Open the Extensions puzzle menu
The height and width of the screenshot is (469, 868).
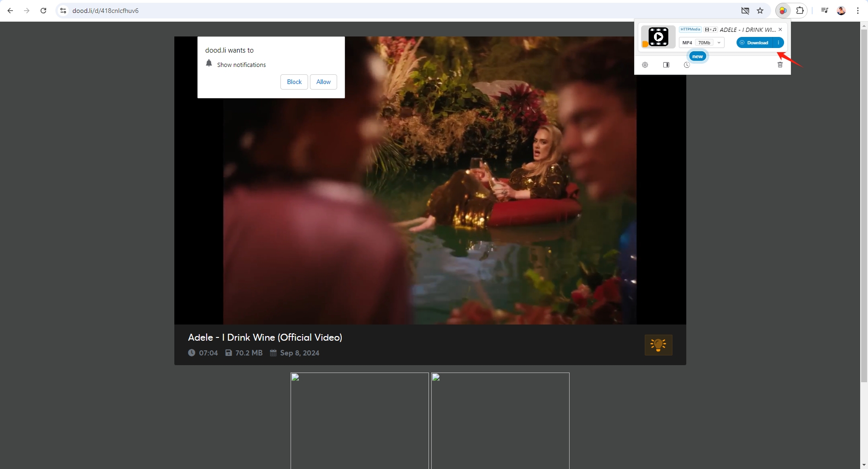[800, 11]
